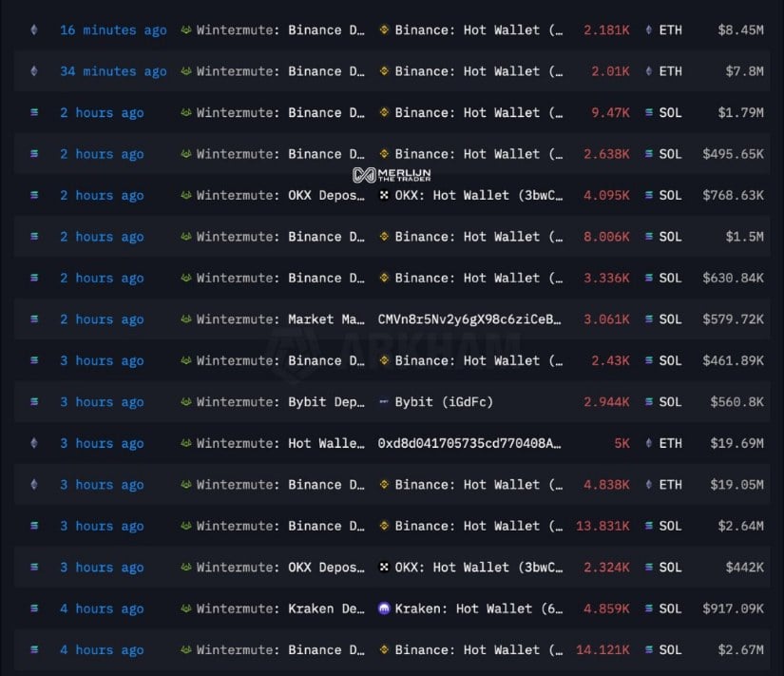Select the 14.121K SOL transfer amount
This screenshot has width=784, height=676.
point(602,650)
